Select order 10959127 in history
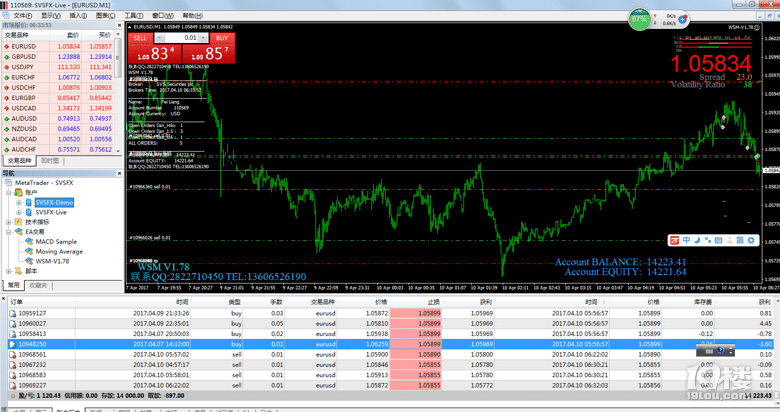 click(390, 313)
